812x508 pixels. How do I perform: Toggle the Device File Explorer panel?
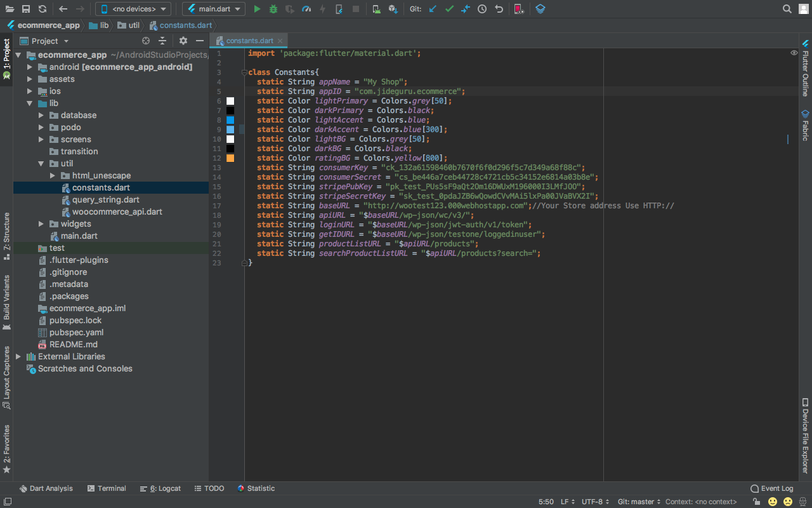(x=805, y=436)
